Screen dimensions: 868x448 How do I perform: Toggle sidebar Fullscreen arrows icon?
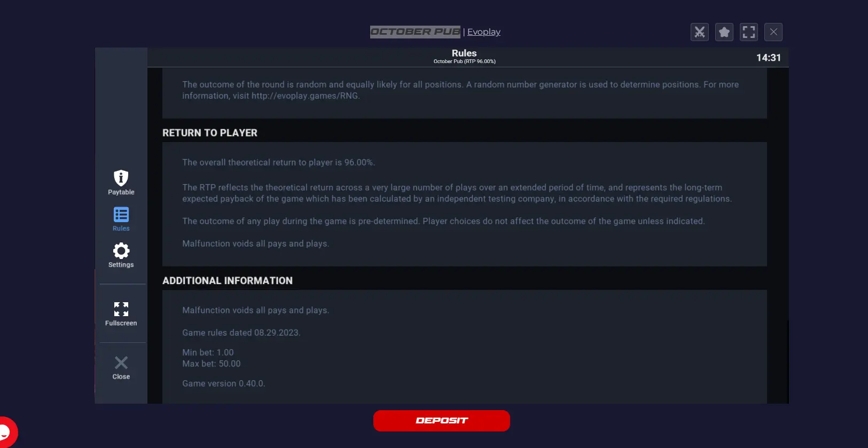pyautogui.click(x=121, y=309)
